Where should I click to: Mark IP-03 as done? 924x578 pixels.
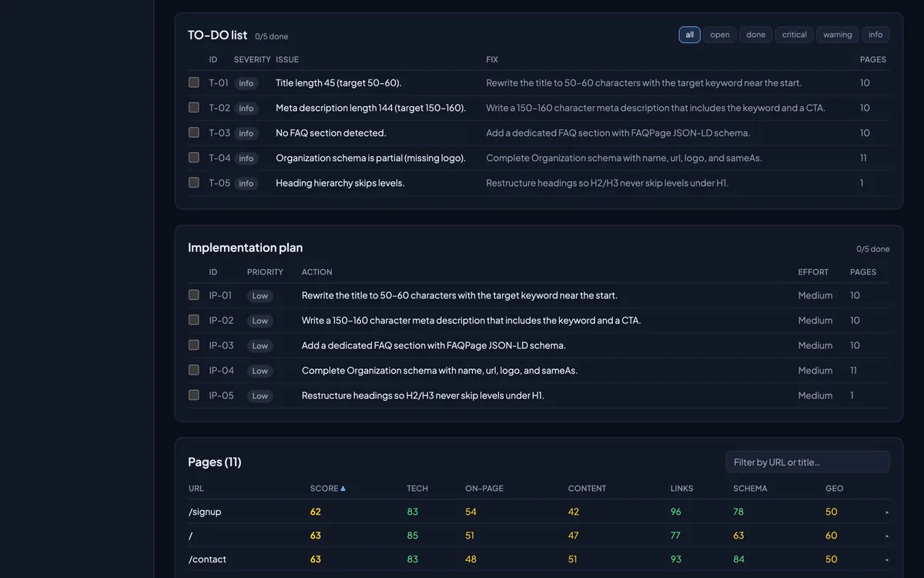[194, 345]
